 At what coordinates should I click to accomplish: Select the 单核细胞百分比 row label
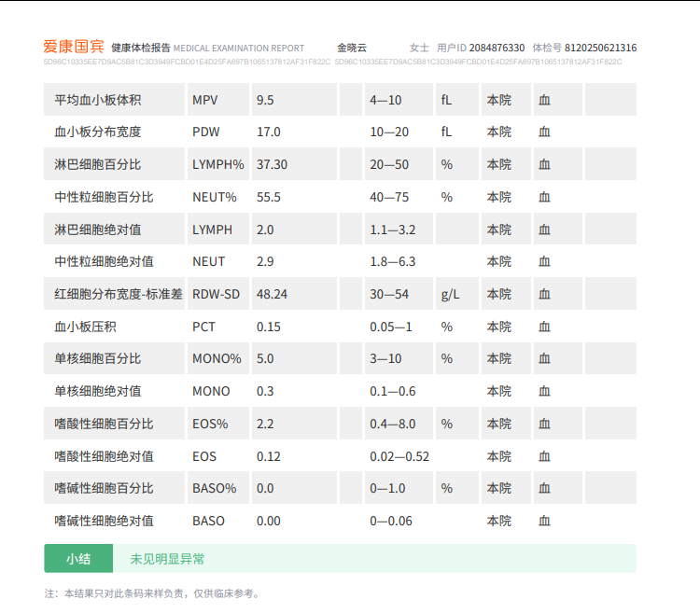coord(98,358)
